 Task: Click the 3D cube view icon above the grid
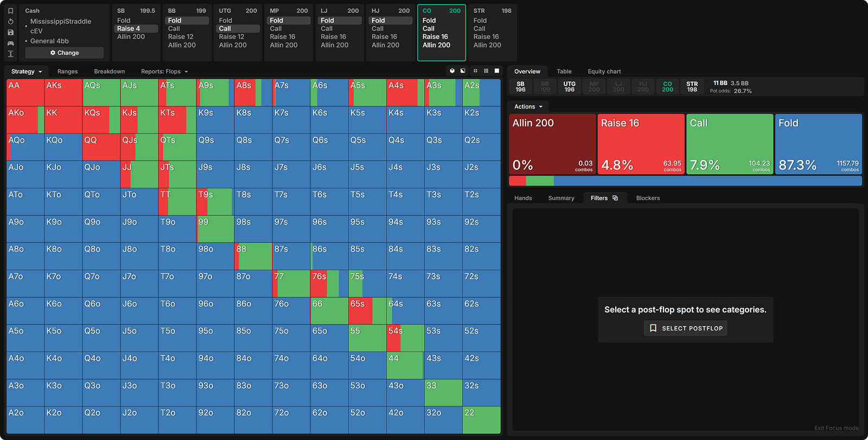coord(452,71)
